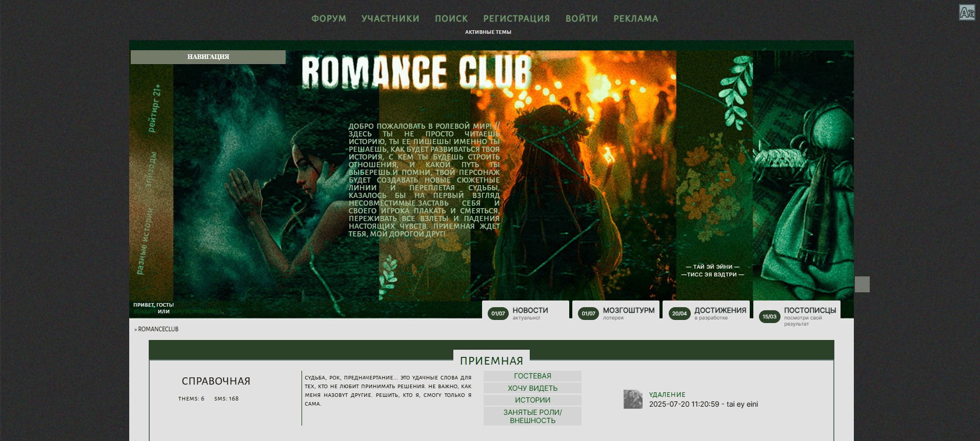Viewport: 980px width, 441px height.
Task: Open ПОИСК in the top navigation
Action: (x=451, y=18)
